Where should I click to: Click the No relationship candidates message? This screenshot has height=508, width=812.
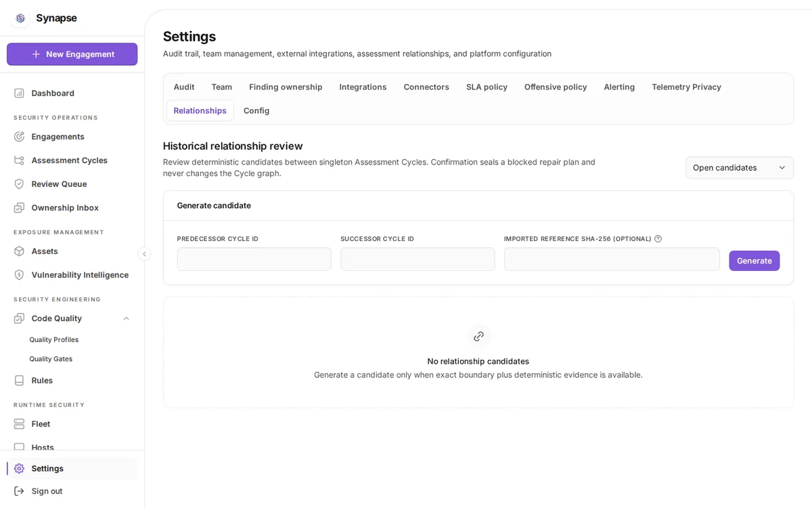(x=478, y=361)
